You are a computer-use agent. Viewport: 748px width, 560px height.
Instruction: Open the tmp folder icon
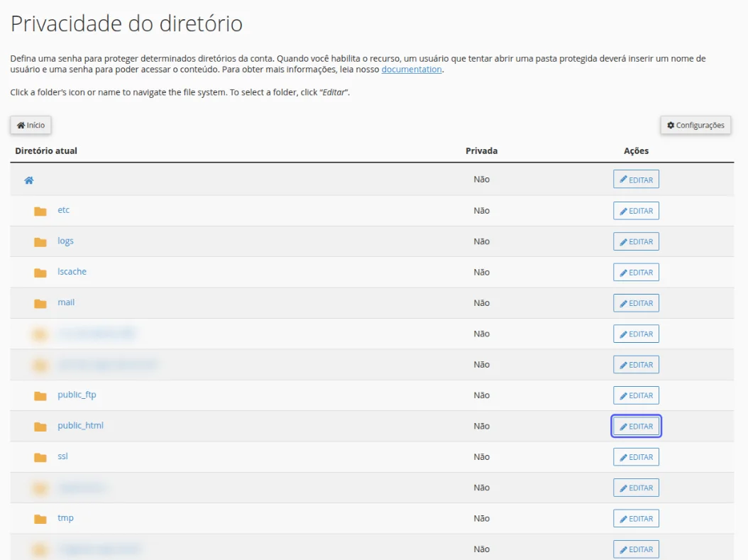[x=40, y=519]
